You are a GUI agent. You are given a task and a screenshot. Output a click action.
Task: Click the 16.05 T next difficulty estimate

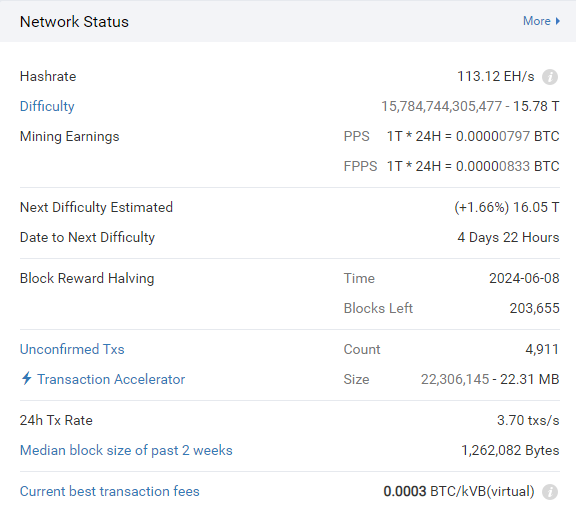click(536, 207)
